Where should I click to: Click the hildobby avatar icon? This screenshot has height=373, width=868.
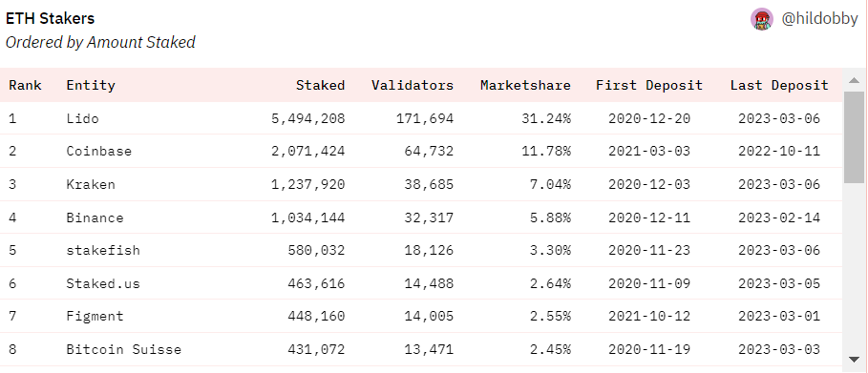click(x=762, y=19)
